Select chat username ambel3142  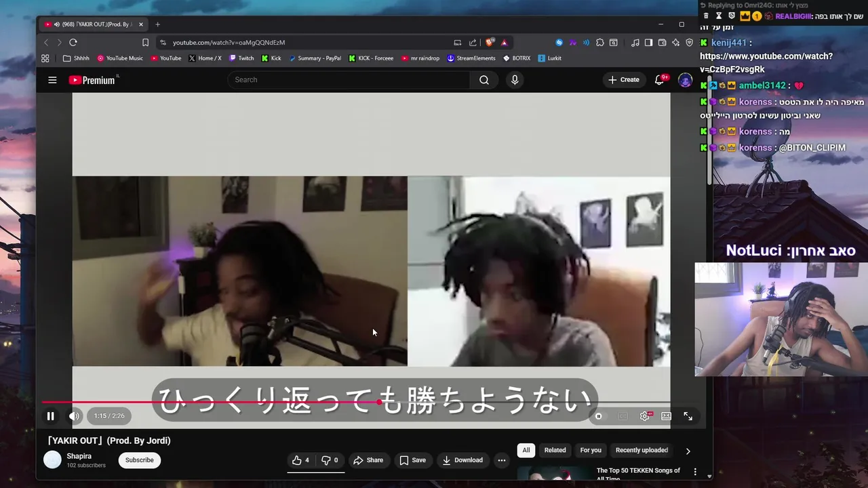[762, 85]
